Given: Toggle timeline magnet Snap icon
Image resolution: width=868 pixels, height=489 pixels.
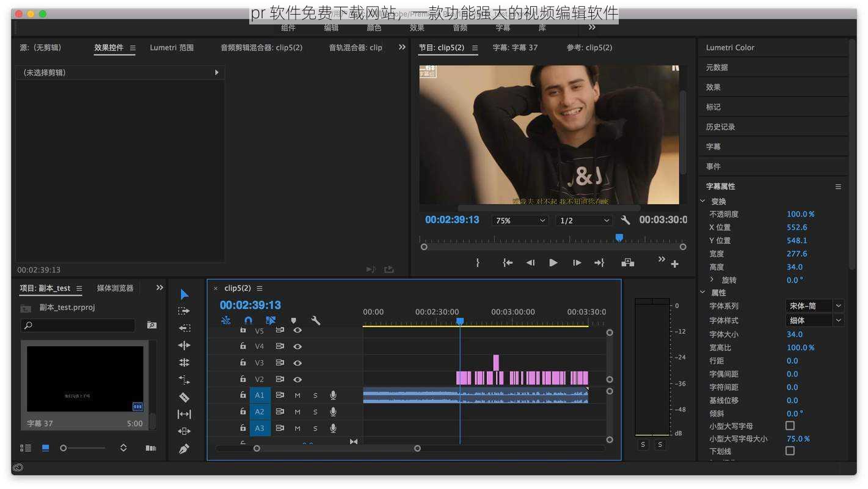Looking at the screenshot, I should 248,320.
